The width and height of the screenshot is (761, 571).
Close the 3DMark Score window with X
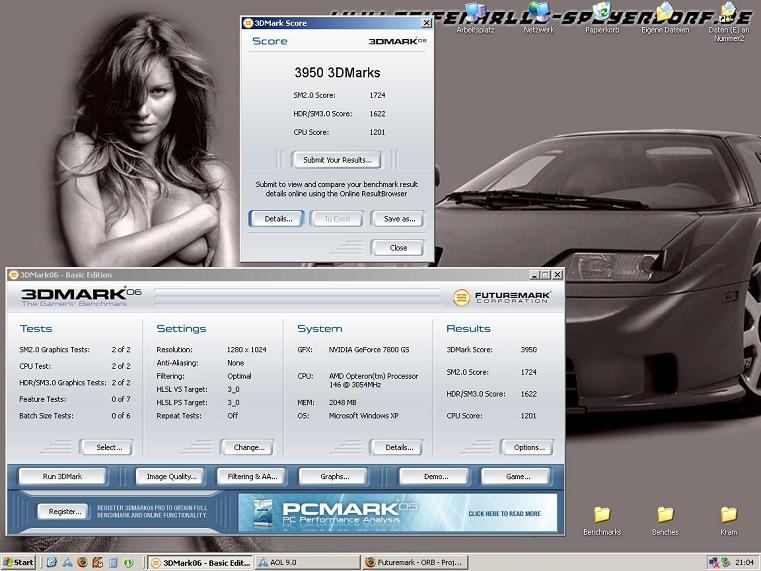click(426, 23)
